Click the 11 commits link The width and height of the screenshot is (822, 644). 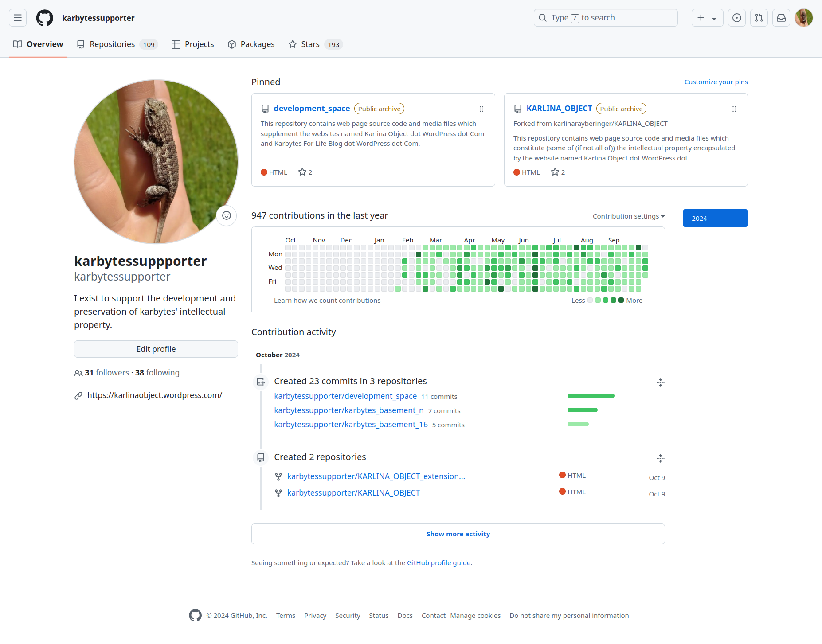click(439, 397)
